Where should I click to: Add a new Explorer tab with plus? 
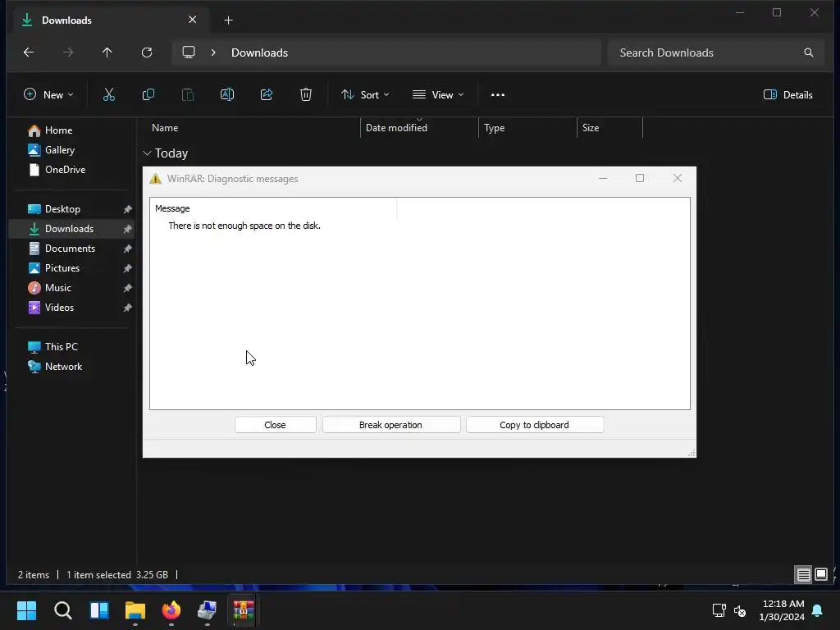[229, 21]
